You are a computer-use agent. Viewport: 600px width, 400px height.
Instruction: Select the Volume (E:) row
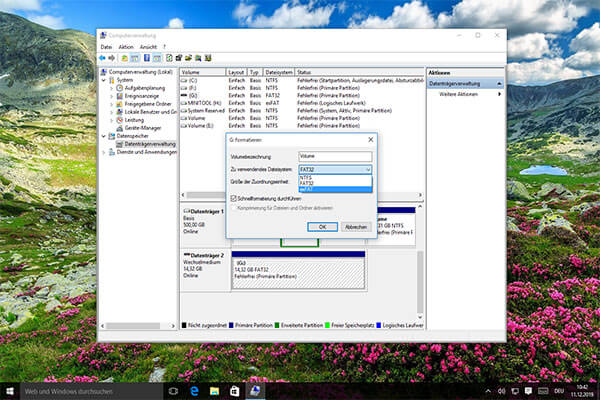[x=302, y=126]
